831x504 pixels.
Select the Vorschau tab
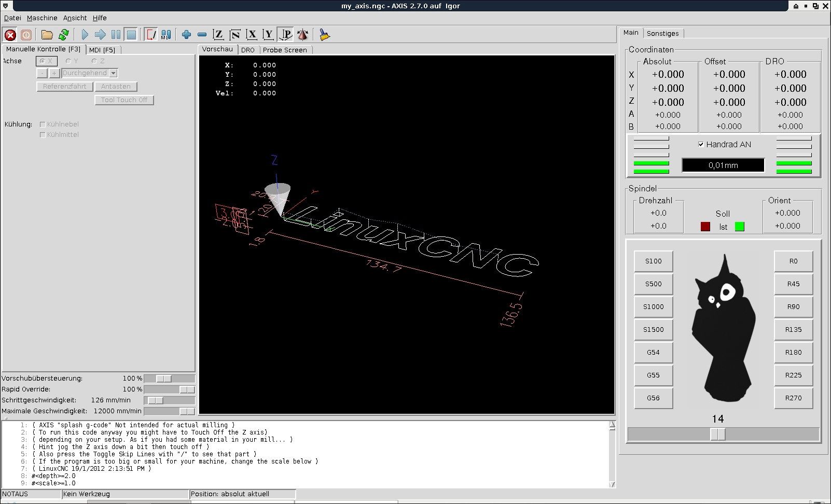tap(217, 49)
